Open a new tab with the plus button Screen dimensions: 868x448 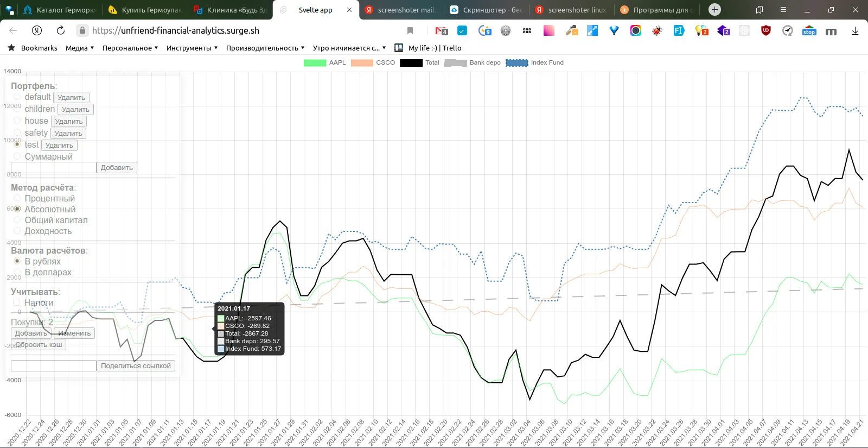715,10
